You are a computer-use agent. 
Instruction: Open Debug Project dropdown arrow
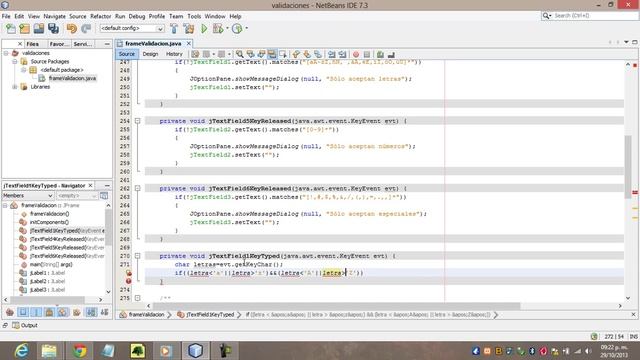tap(227, 29)
